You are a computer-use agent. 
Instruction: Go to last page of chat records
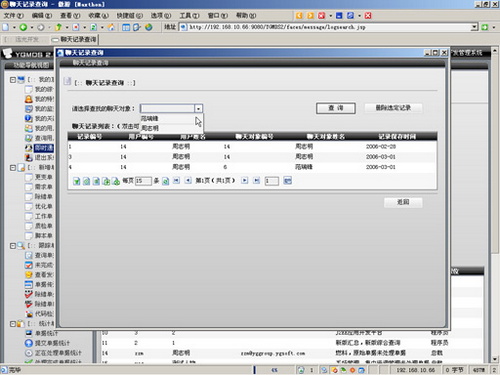click(x=256, y=181)
